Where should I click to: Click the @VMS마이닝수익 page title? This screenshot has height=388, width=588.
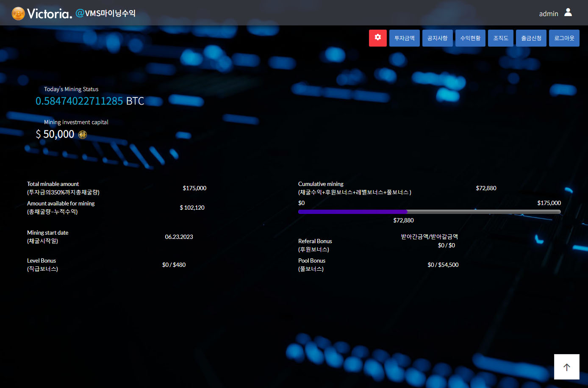pos(105,13)
